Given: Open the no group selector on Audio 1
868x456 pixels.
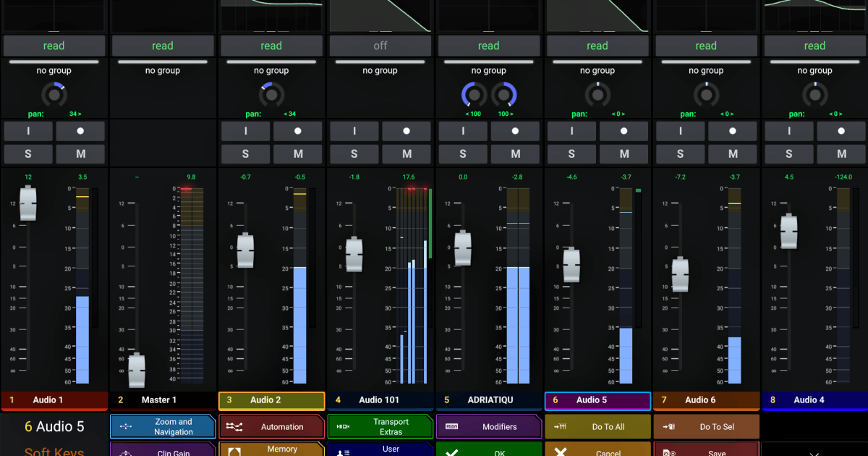Looking at the screenshot, I should (x=54, y=69).
